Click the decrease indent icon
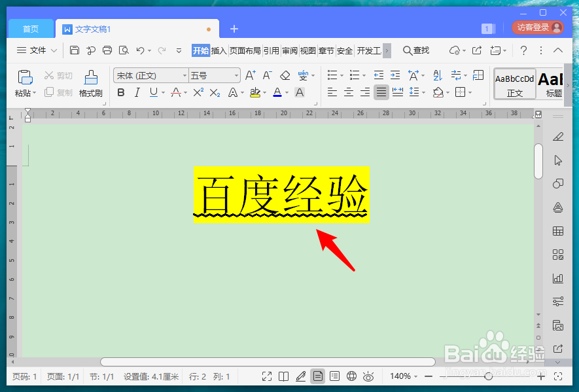Image resolution: width=579 pixels, height=392 pixels. 379,75
